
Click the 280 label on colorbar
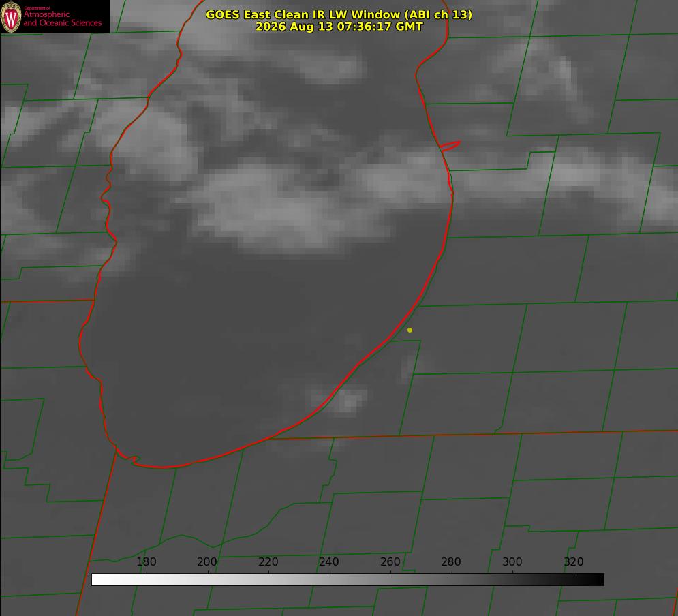pos(451,561)
